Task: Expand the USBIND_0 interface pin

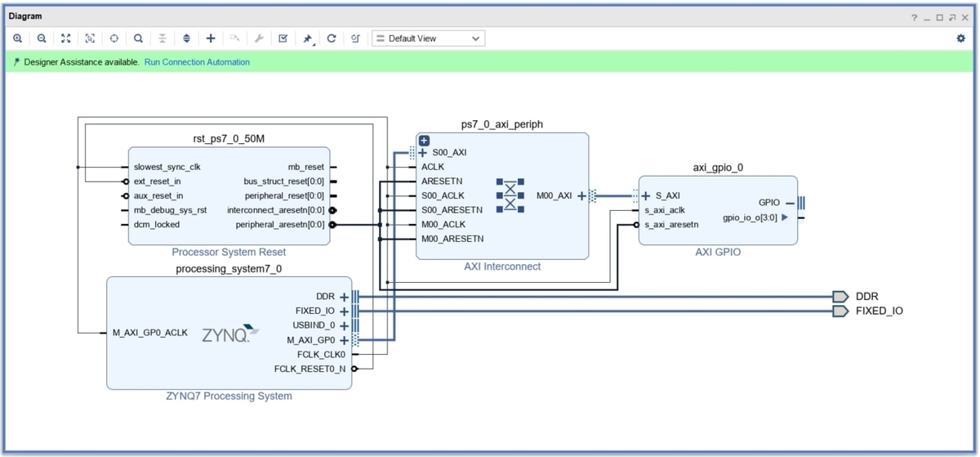Action: click(x=345, y=325)
